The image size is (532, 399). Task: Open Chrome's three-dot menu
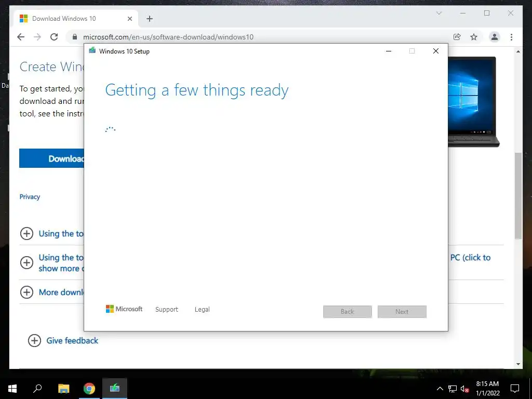pos(511,37)
